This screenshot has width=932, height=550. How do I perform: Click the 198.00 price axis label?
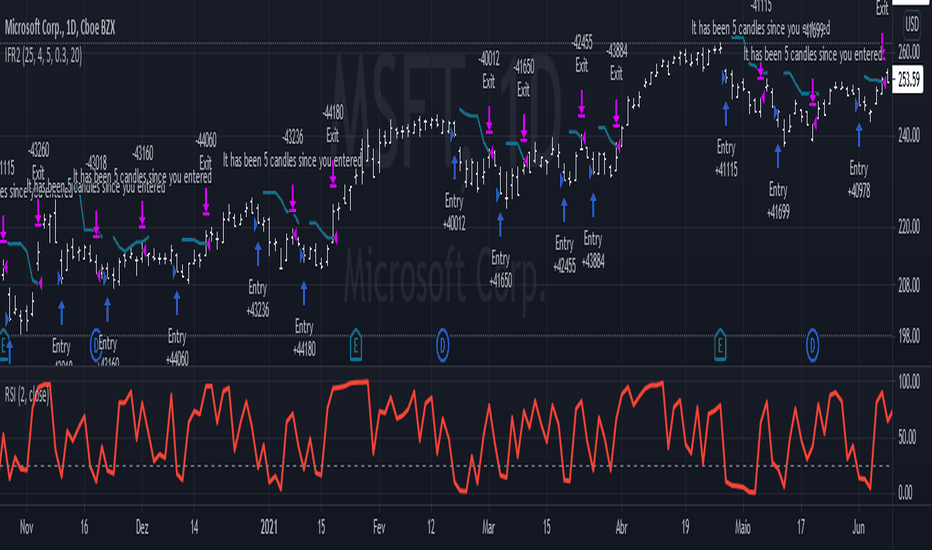click(x=909, y=335)
